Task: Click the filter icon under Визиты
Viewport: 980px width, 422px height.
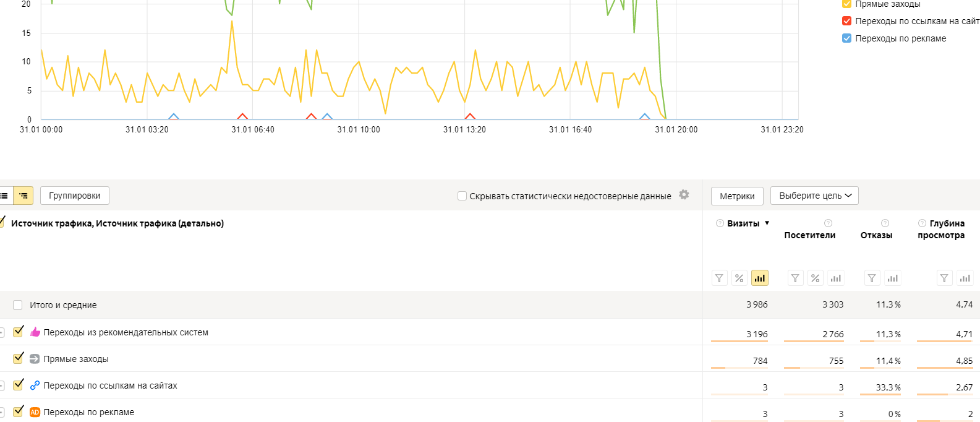Action: pyautogui.click(x=719, y=278)
